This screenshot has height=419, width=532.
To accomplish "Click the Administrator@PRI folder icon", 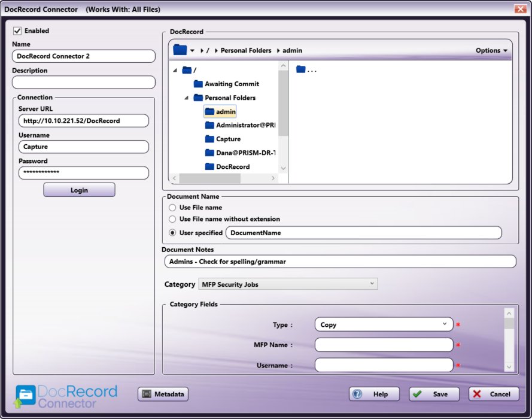I will [209, 125].
